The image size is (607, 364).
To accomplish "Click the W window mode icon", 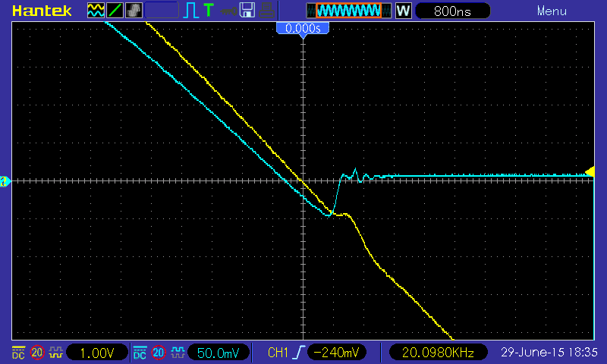I will pos(403,11).
